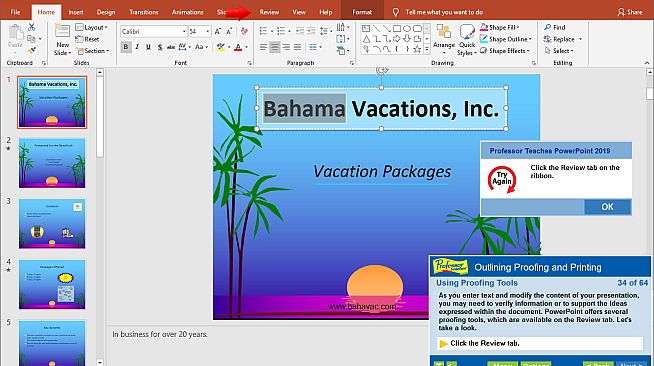Click the Copy icon in Clipboard group
654x366 pixels.
31,39
